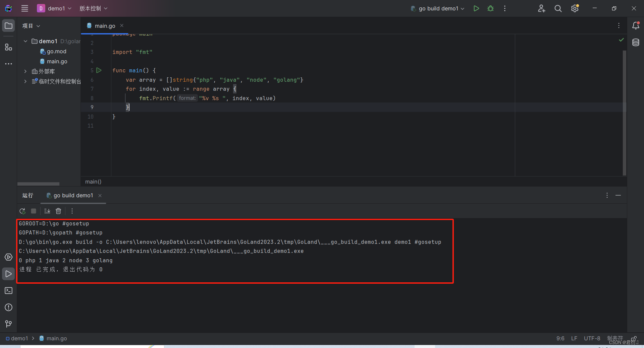Click the 运行 run panel label
Viewport: 644px width, 348px height.
(28, 195)
